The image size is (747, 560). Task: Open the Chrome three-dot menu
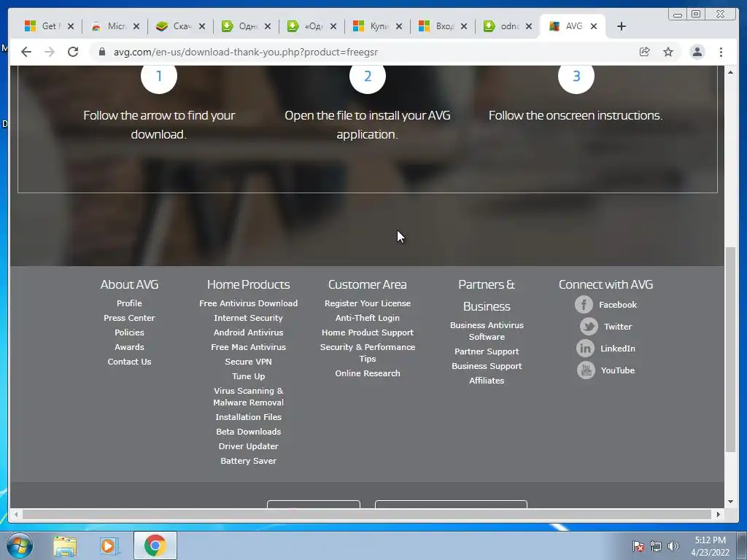point(721,52)
